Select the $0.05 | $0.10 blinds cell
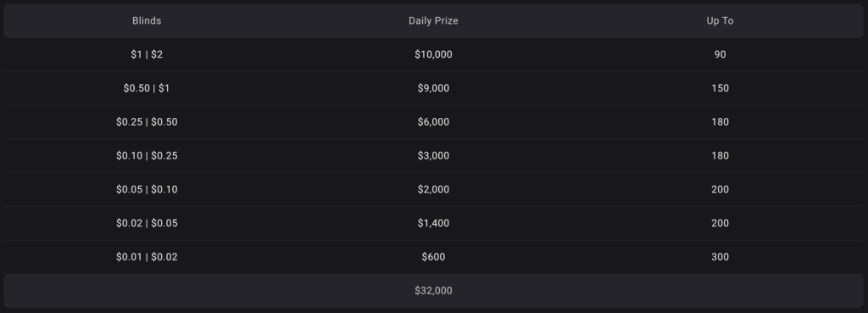 [147, 189]
